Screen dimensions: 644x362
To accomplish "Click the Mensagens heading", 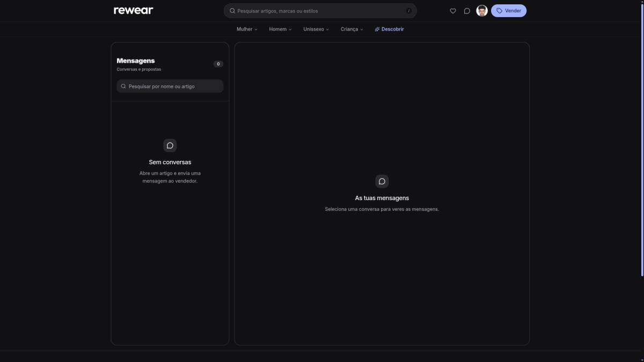I will click(136, 61).
